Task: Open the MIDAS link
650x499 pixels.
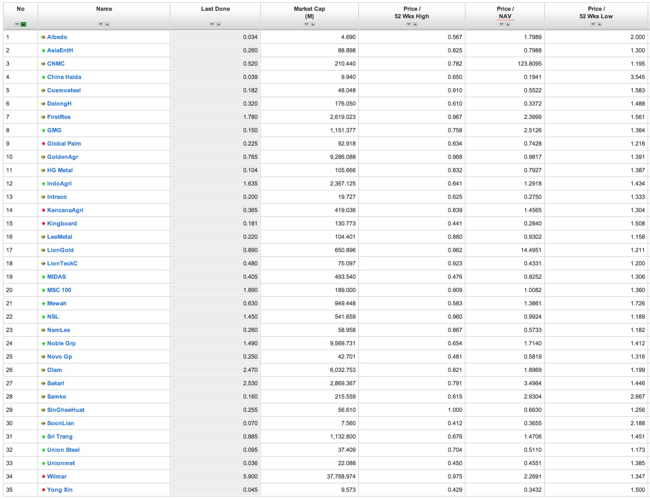Action: coord(56,276)
